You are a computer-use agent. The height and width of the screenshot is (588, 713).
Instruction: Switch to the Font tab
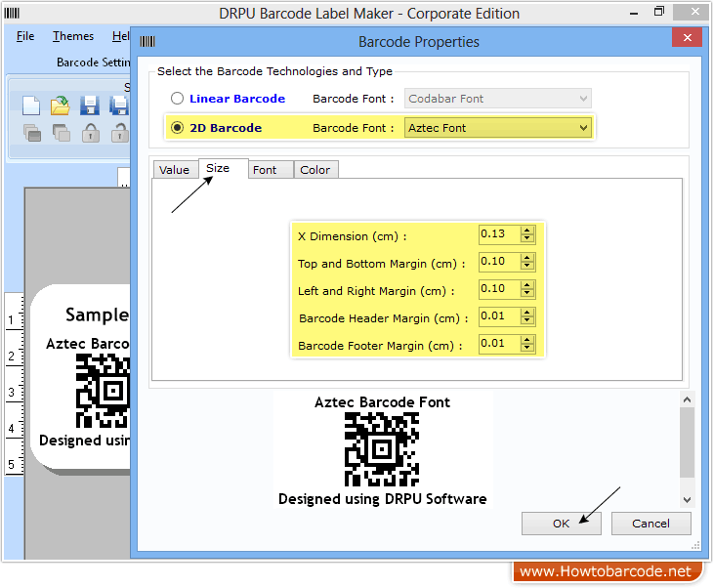(x=271, y=170)
